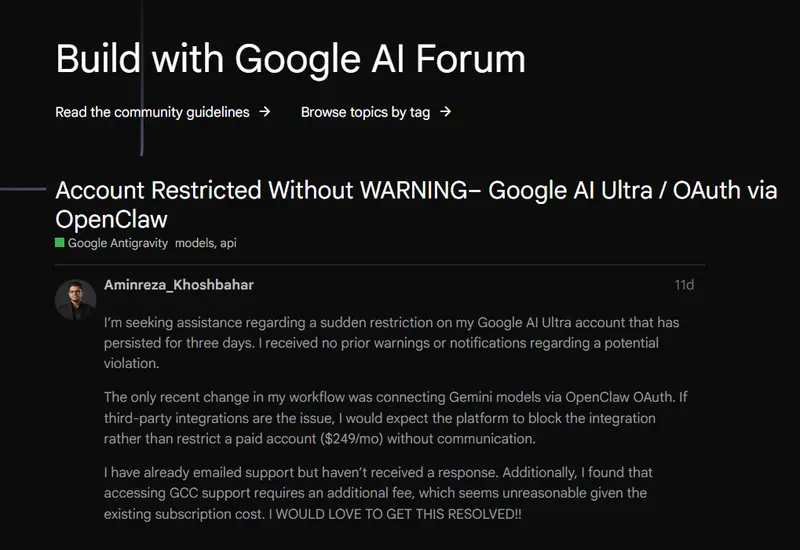
Task: Open the Browse topics by tag link
Action: tap(365, 112)
